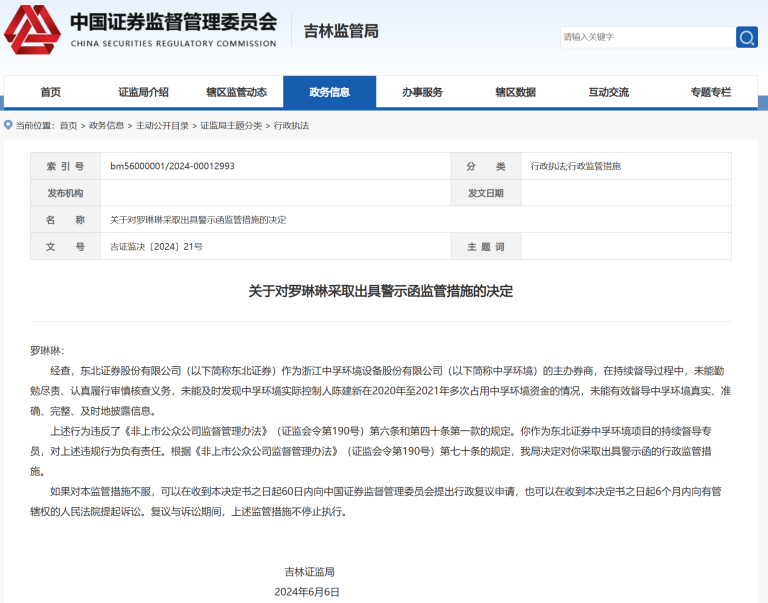Select the 政务信息 navigation tab
This screenshot has height=603, width=768.
pyautogui.click(x=330, y=92)
